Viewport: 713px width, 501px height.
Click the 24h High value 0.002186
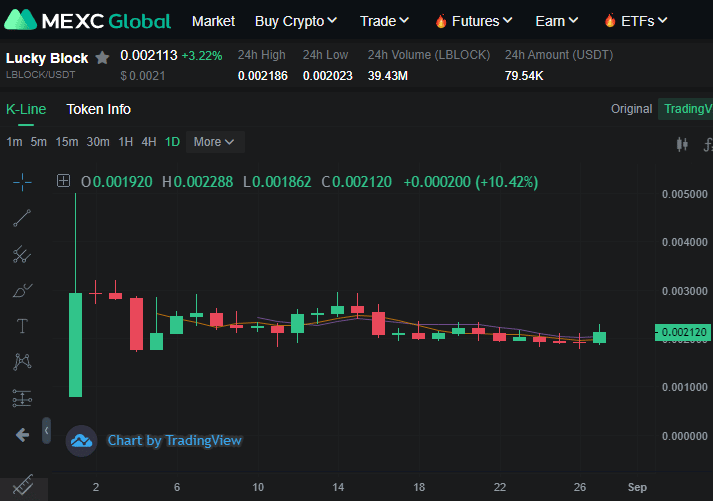[263, 76]
